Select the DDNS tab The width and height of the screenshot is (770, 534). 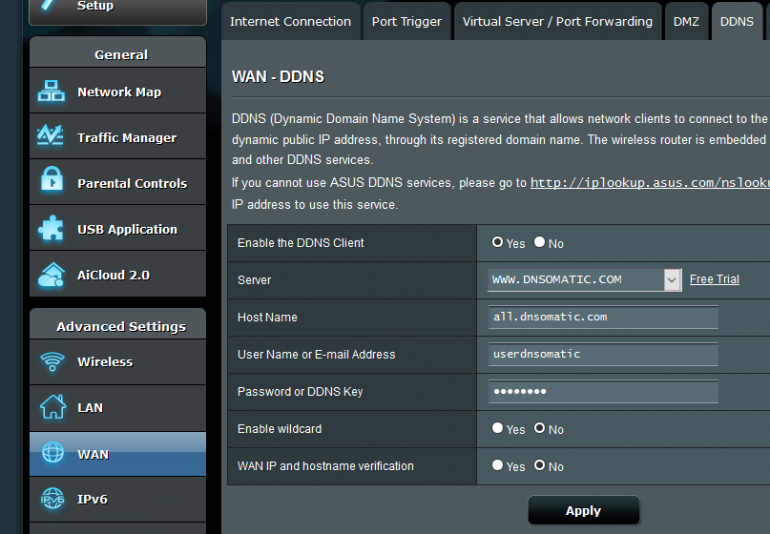pyautogui.click(x=737, y=22)
